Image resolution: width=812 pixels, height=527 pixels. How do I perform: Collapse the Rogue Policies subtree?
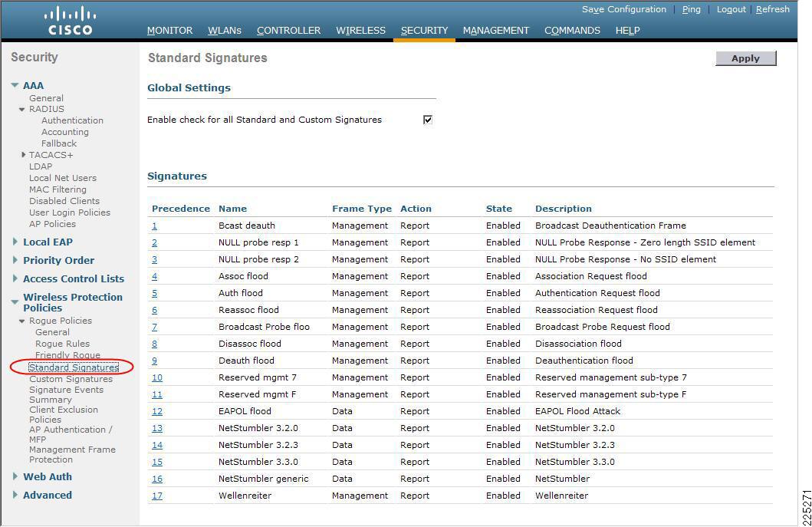[x=21, y=321]
